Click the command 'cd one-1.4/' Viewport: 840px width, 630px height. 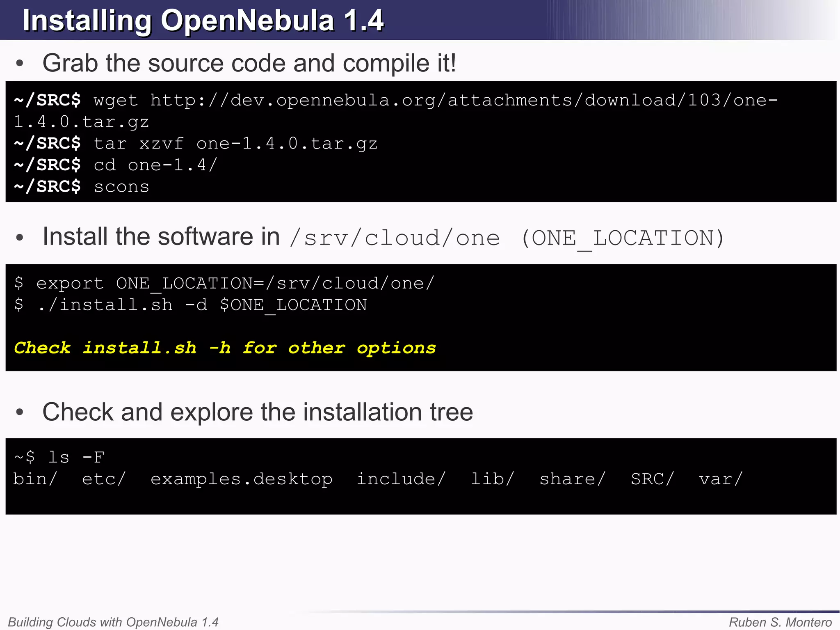pos(155,165)
